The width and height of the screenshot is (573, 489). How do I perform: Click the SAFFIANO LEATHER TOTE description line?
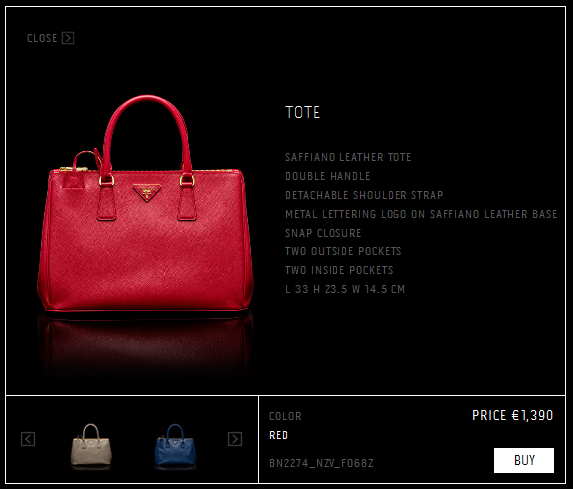348,157
